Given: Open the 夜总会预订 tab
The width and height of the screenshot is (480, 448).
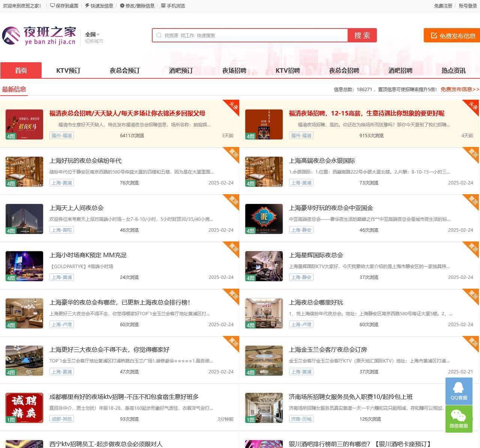Looking at the screenshot, I should coord(124,70).
